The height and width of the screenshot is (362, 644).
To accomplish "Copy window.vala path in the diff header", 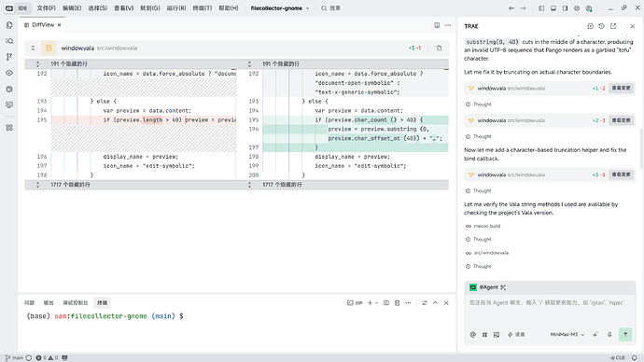I will pyautogui.click(x=439, y=48).
